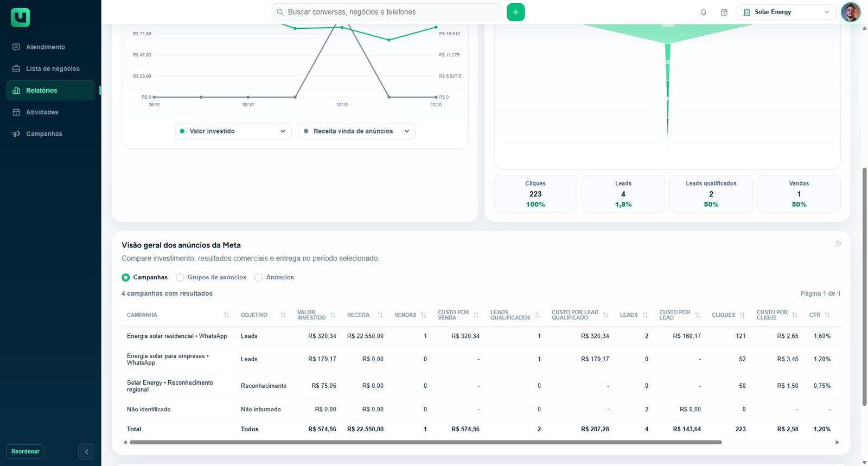Collapse the sidebar with the arrow button
Screen dimensions: 868x466
pyautogui.click(x=86, y=451)
